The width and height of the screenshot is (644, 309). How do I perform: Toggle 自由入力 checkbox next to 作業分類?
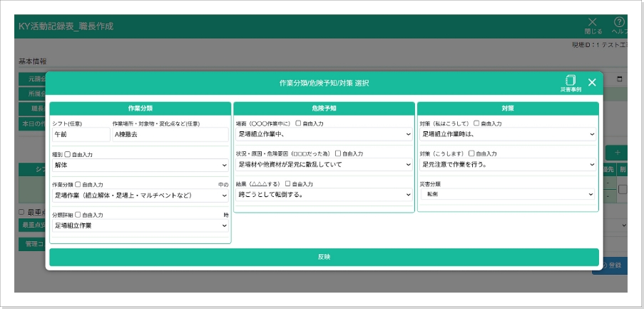[x=78, y=184]
